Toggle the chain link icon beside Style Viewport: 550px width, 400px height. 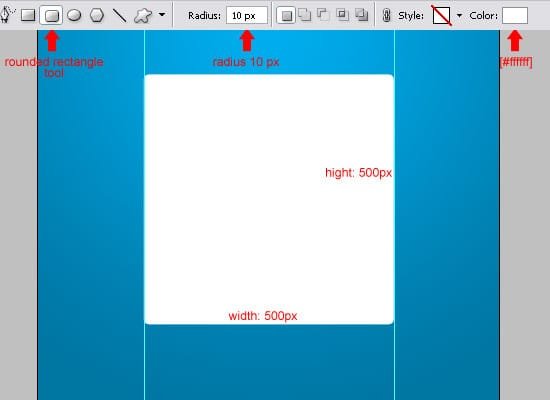coord(386,15)
